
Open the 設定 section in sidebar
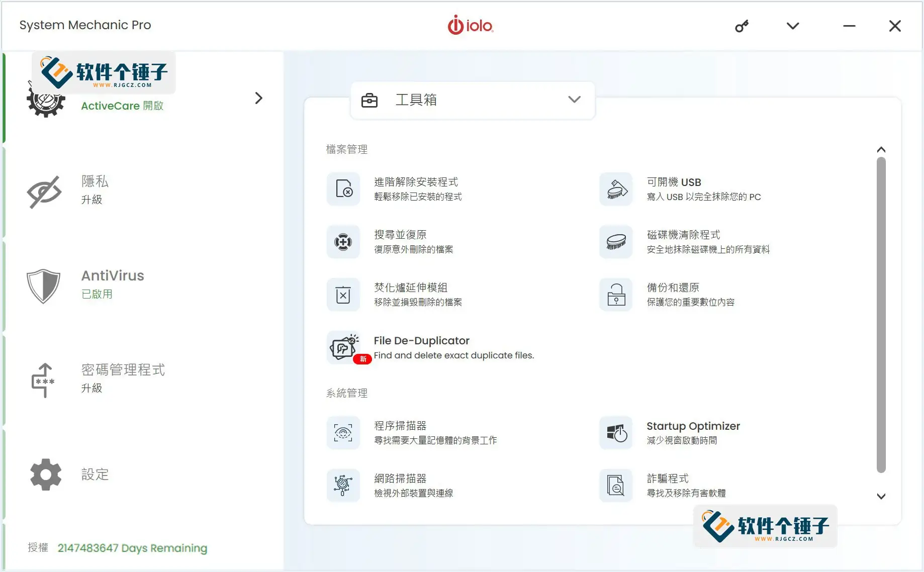[95, 474]
